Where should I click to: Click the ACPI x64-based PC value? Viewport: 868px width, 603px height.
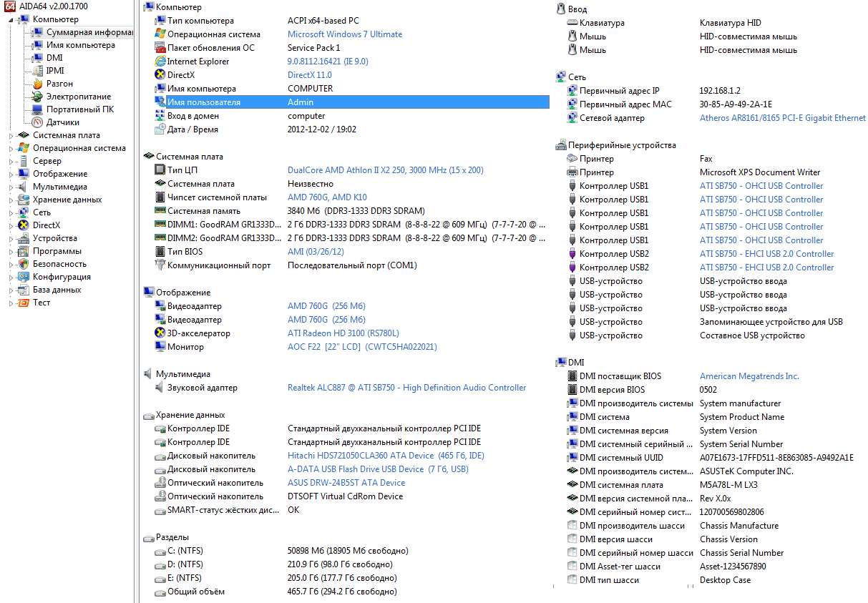click(323, 21)
